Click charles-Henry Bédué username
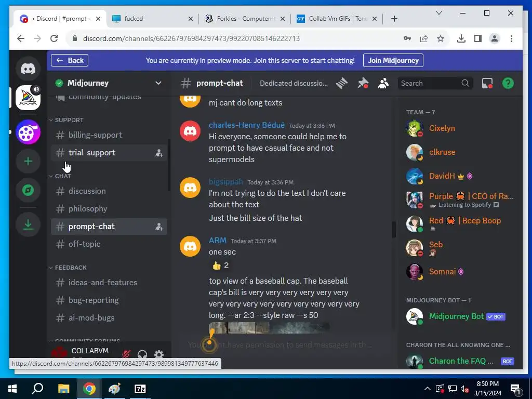This screenshot has height=399, width=532. (x=247, y=125)
